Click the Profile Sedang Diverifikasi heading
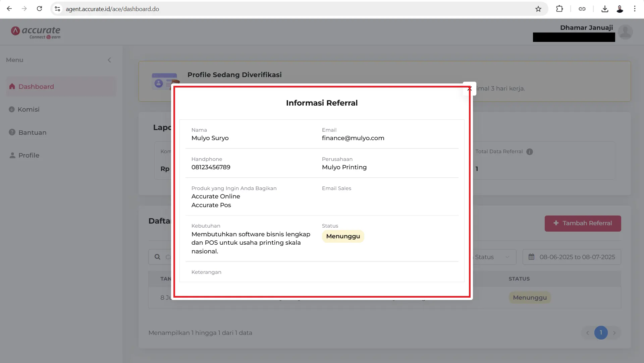Screen dimensions: 644x363 click(x=234, y=75)
